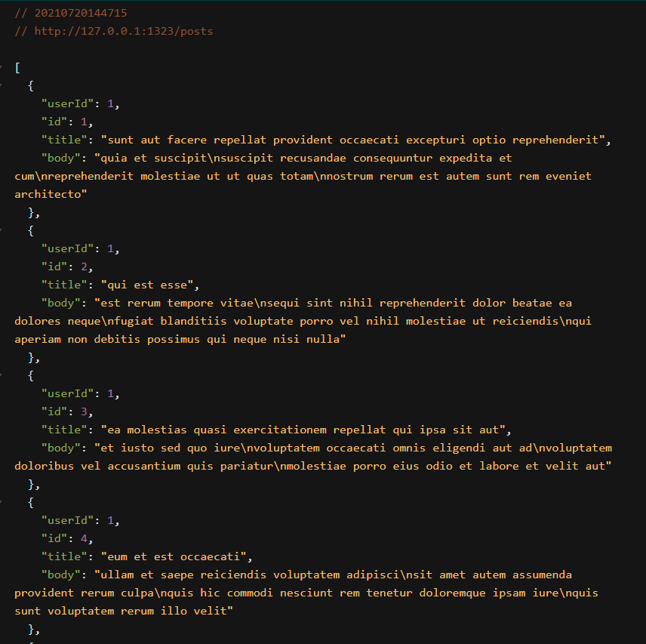Screen dimensions: 646x644
Task: Collapse the object with id 2
Action: click(x=2, y=231)
